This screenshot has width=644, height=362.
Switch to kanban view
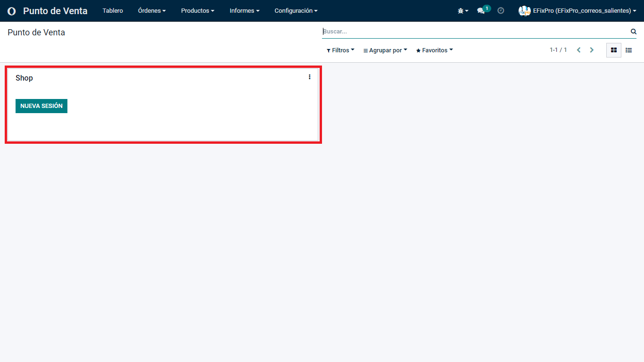613,50
